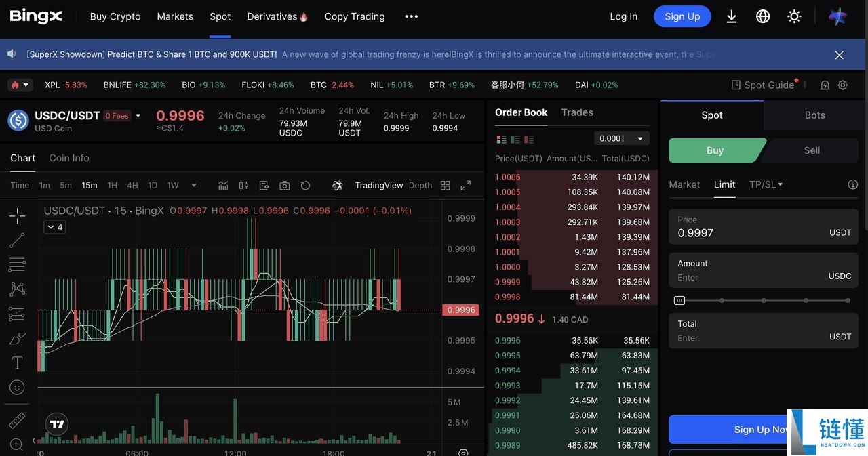Move the amount percentage slider handle
Image resolution: width=868 pixels, height=456 pixels.
(x=679, y=300)
